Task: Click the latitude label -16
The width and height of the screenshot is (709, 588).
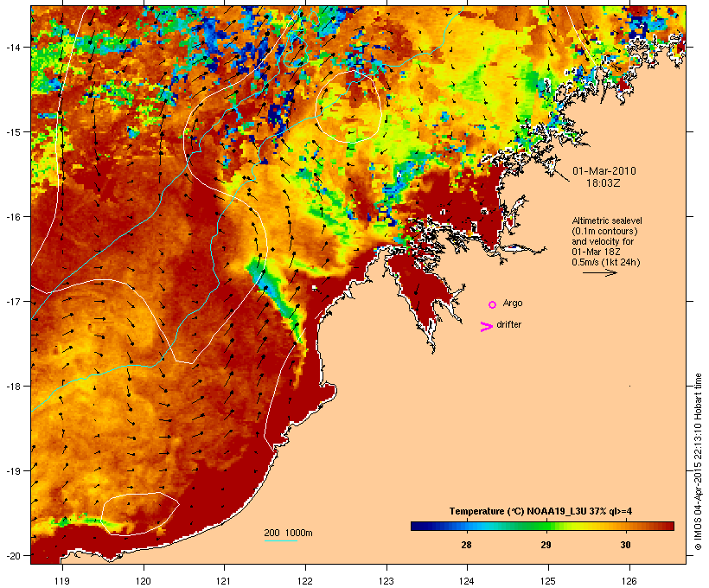Action: tap(13, 217)
